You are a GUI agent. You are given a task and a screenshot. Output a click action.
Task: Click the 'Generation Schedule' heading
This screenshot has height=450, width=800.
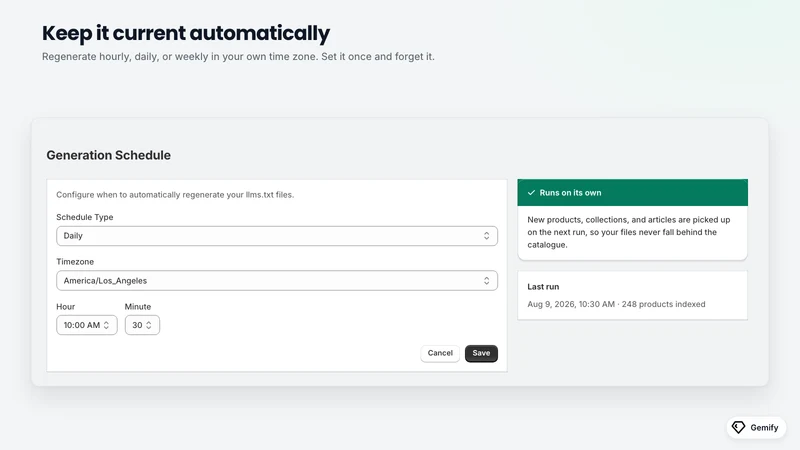109,155
